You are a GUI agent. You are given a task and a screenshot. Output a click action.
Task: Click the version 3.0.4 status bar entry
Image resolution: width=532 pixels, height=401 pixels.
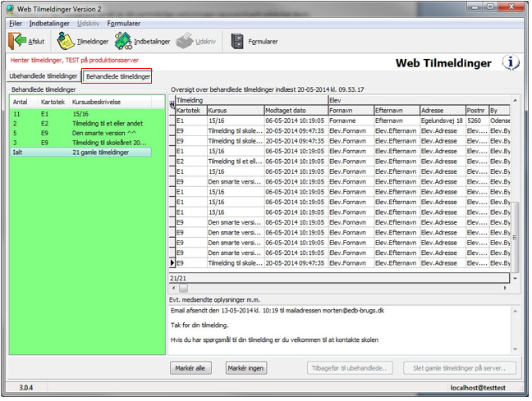[26, 388]
